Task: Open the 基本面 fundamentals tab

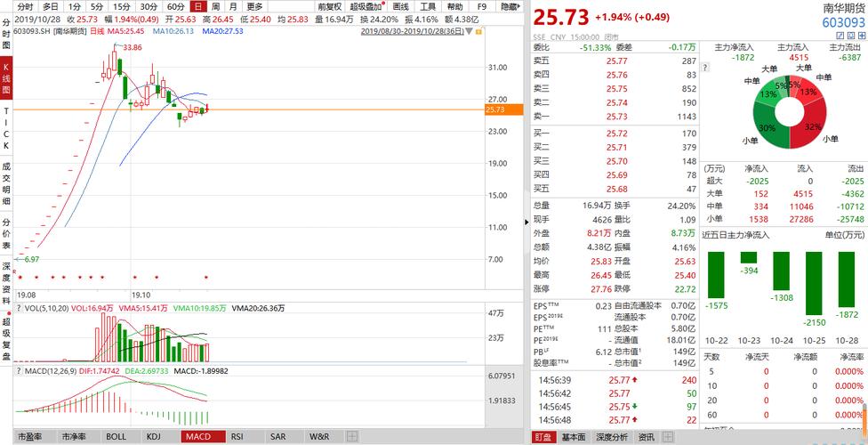Action: click(x=573, y=437)
